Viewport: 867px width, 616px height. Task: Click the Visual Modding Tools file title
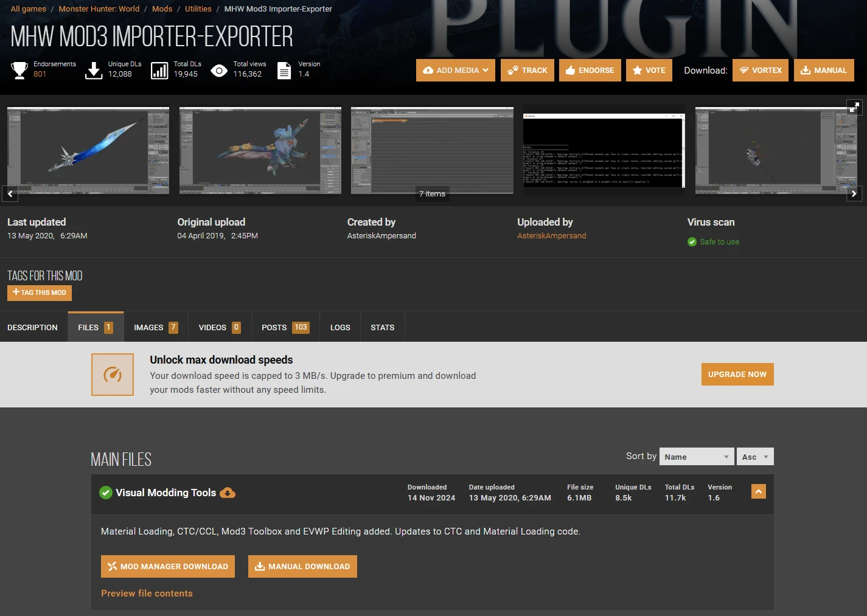166,493
